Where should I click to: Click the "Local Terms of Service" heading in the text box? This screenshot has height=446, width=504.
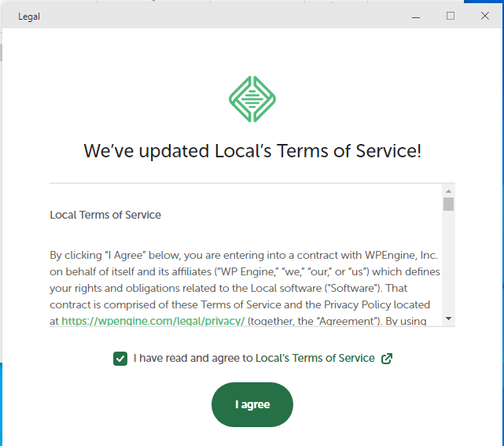pyautogui.click(x=105, y=215)
